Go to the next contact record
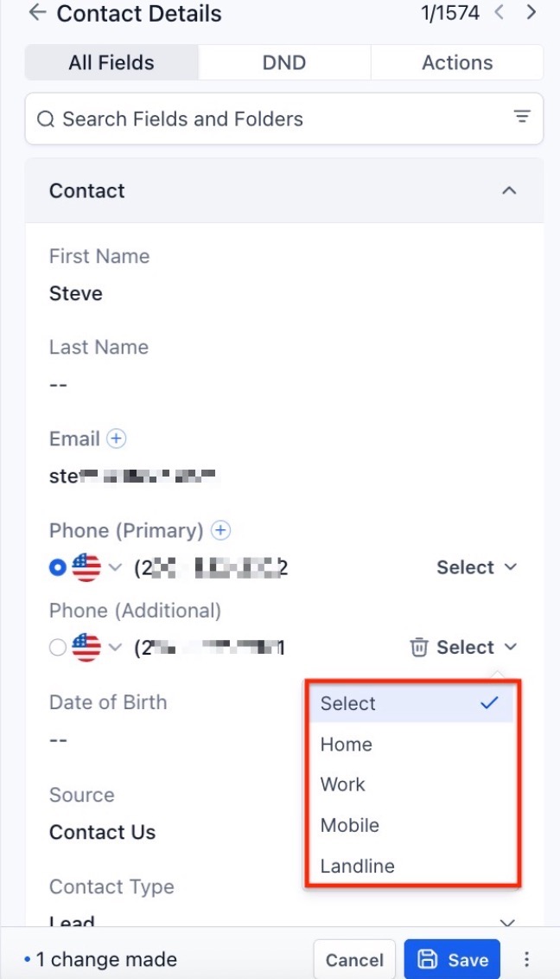This screenshot has width=560, height=979. tap(531, 13)
